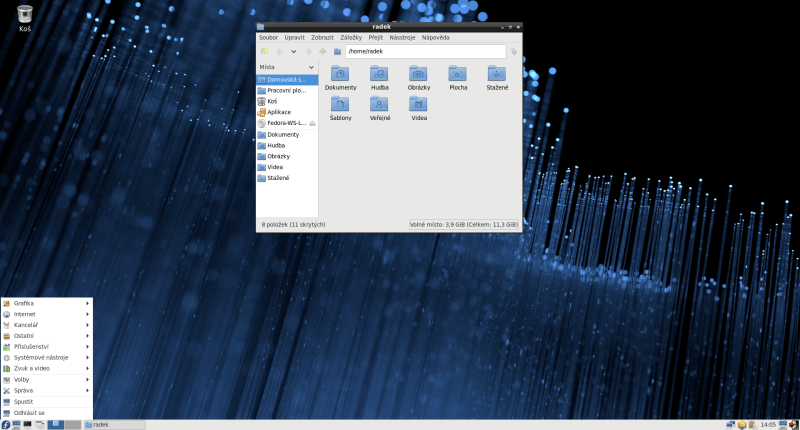The width and height of the screenshot is (800, 430).
Task: Switch to the second workspace in pager
Action: (73, 424)
